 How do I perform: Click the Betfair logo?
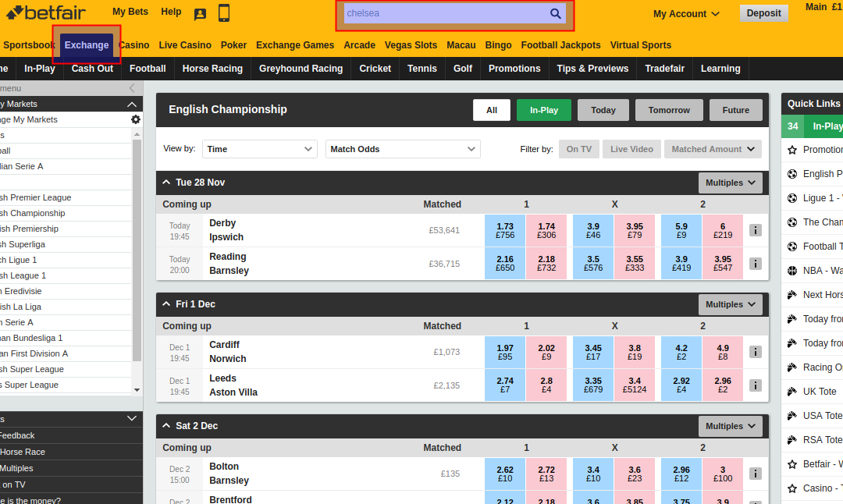(46, 12)
